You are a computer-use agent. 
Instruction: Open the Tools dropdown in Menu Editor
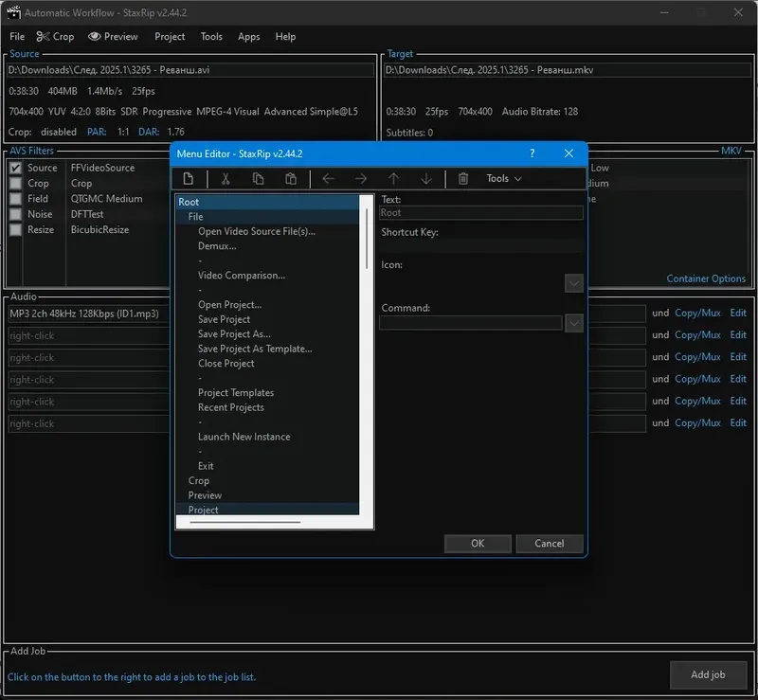coord(503,179)
